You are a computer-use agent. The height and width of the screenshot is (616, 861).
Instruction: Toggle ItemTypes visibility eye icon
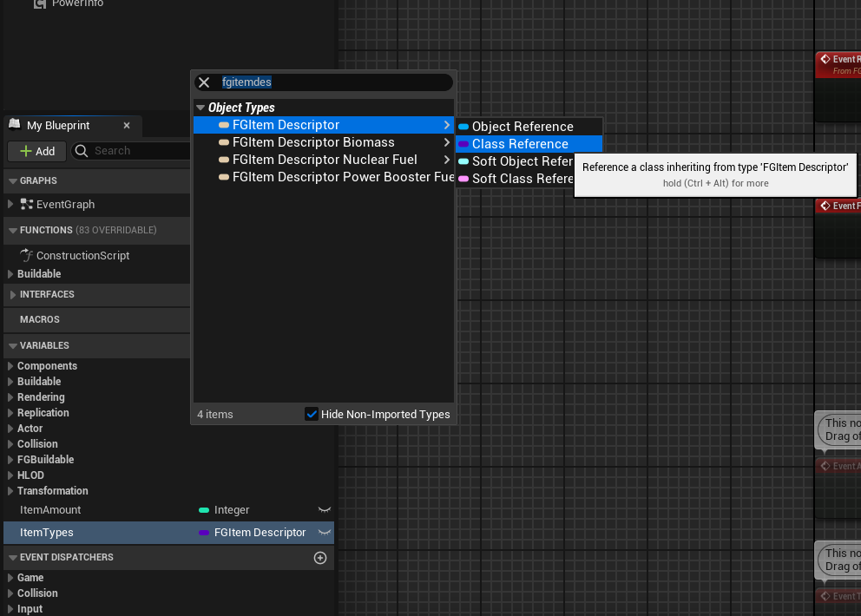tap(325, 533)
